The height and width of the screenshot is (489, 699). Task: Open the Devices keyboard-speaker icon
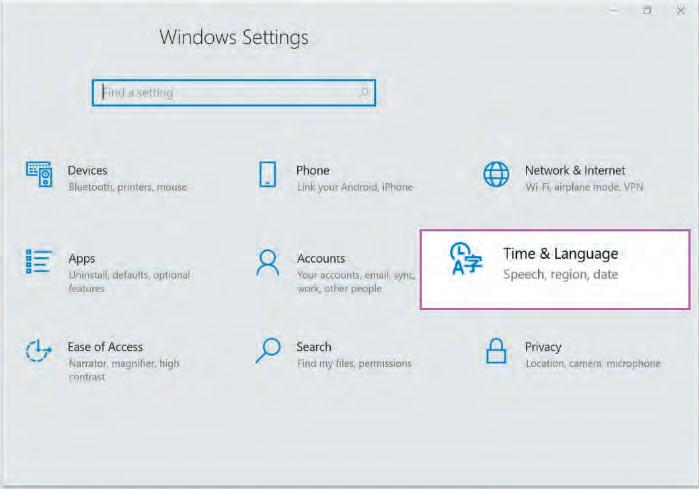39,174
